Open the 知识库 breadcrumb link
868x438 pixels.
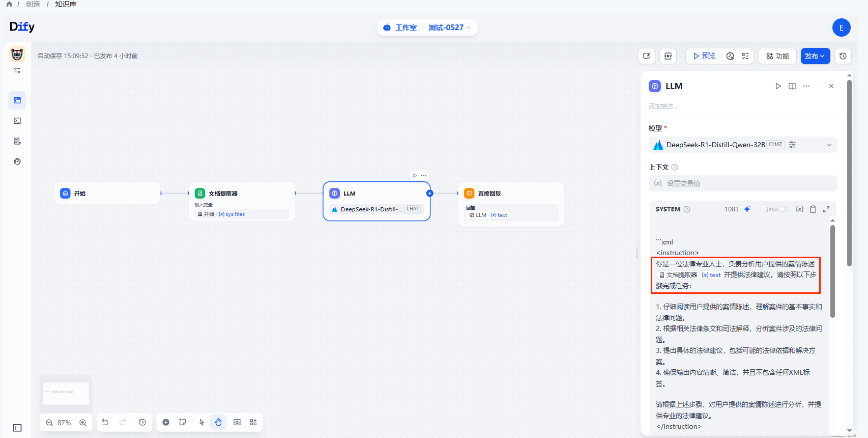66,4
